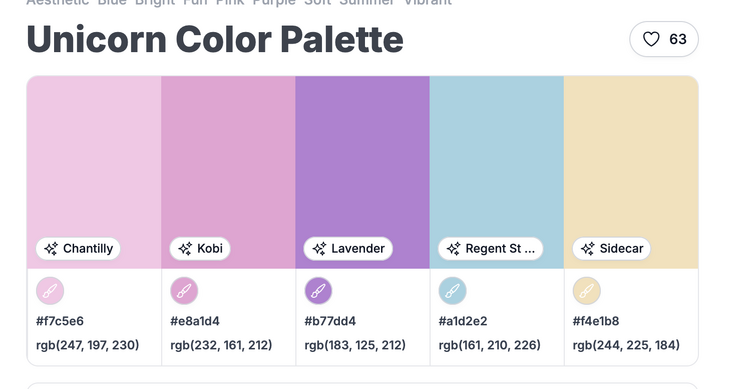
Task: Open the Summer tag link
Action: point(367,2)
